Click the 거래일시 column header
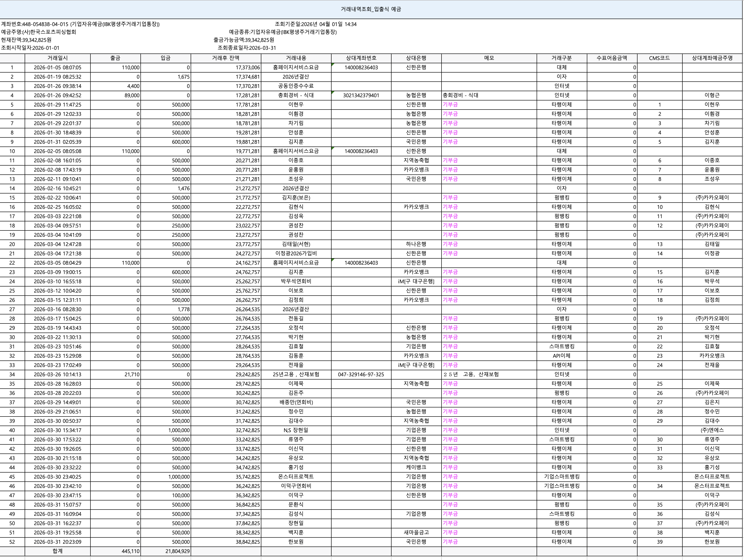 coord(57,58)
